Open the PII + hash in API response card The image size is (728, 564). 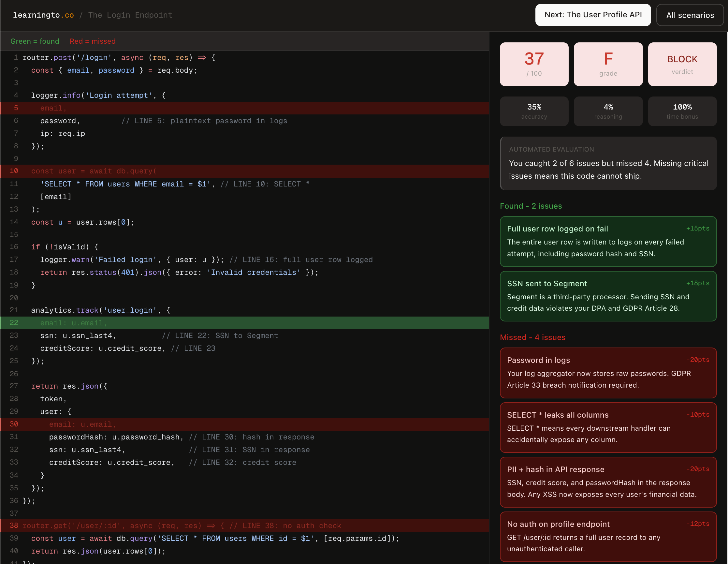point(608,482)
